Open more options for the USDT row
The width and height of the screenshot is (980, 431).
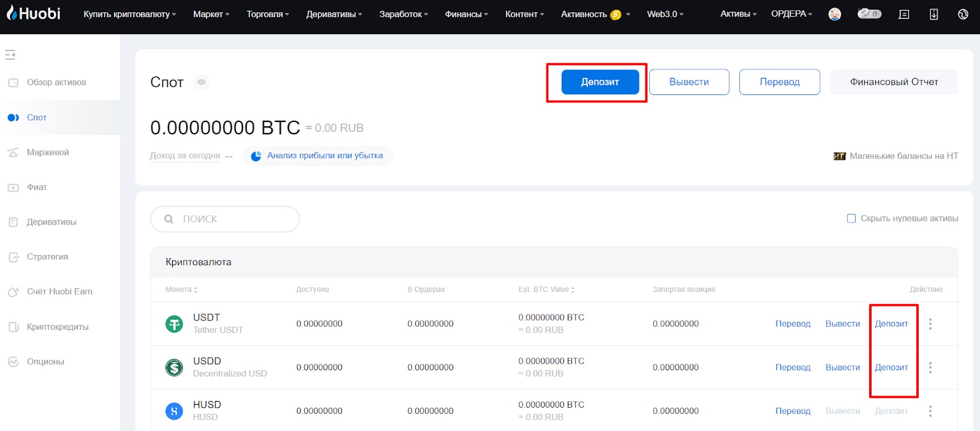pyautogui.click(x=930, y=324)
